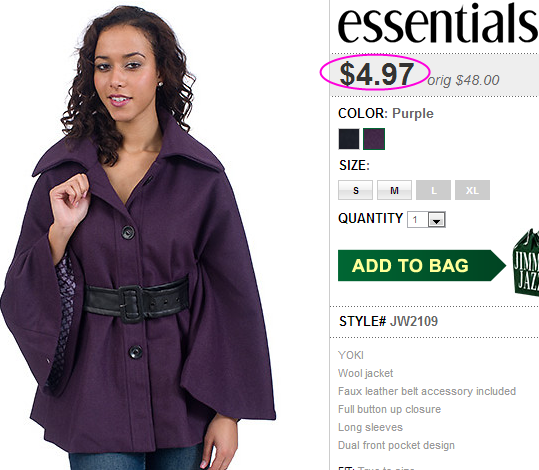Image resolution: width=539 pixels, height=470 pixels.
Task: Select the STYLE# JW2109 text
Action: (388, 321)
